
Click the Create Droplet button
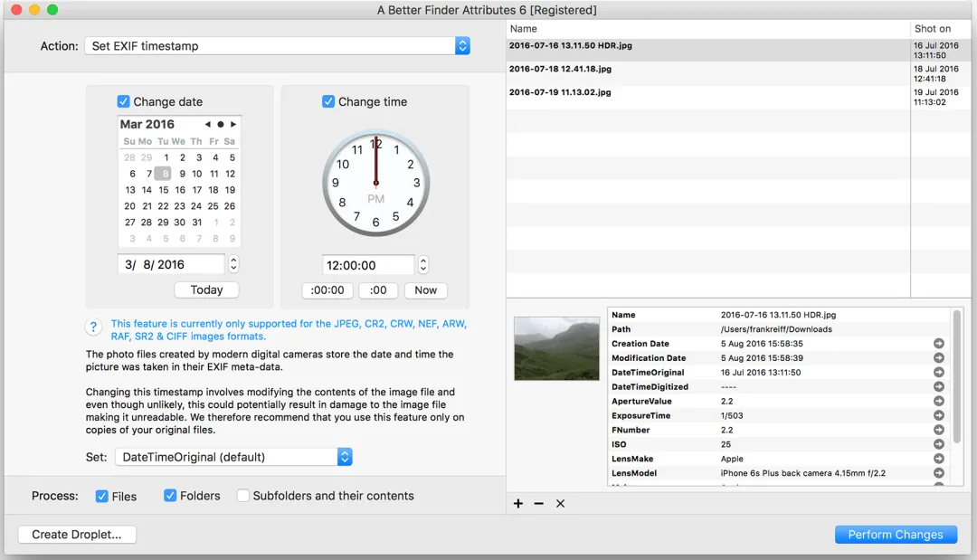coord(77,535)
